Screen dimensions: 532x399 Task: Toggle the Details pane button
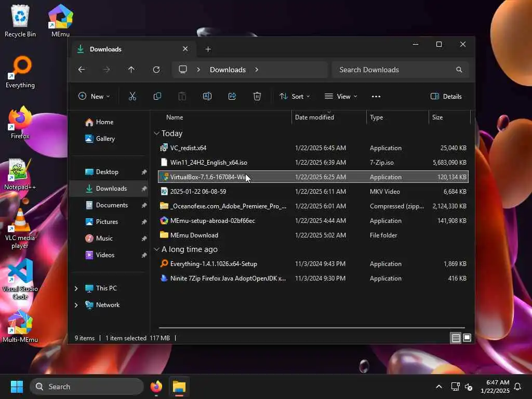pyautogui.click(x=446, y=96)
